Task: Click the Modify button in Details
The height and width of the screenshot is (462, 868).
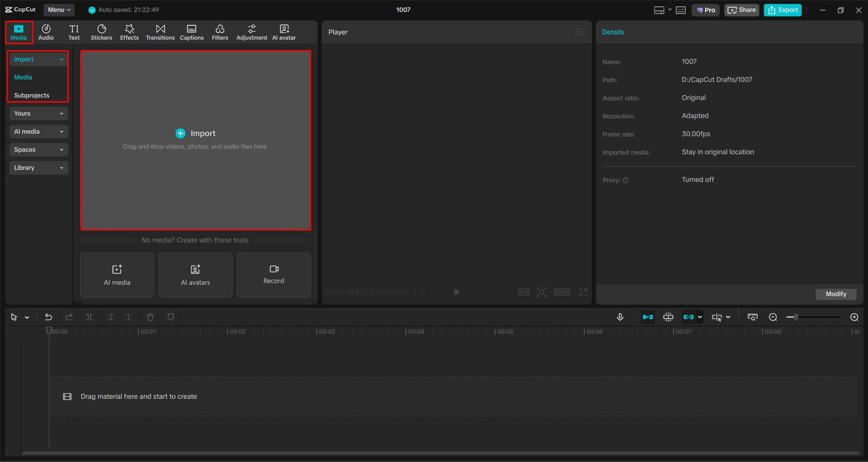Action: (836, 294)
